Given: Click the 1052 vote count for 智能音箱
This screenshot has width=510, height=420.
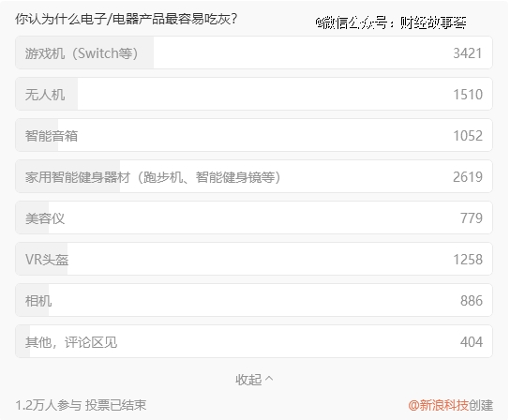Looking at the screenshot, I should [x=468, y=136].
